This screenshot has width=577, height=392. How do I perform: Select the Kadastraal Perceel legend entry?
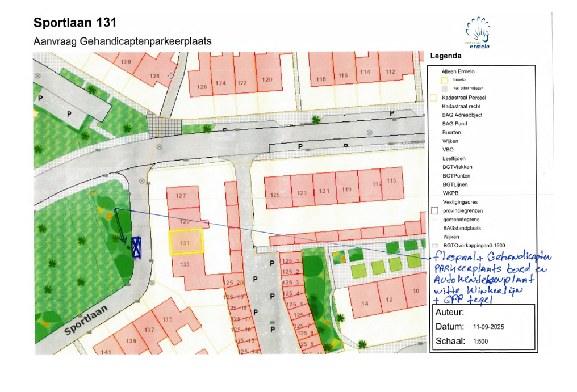(x=467, y=98)
